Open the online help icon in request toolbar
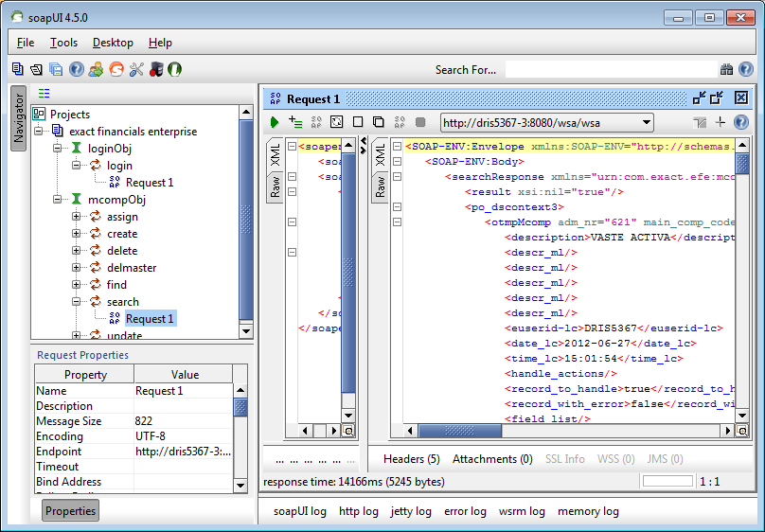The image size is (765, 532). tap(741, 122)
